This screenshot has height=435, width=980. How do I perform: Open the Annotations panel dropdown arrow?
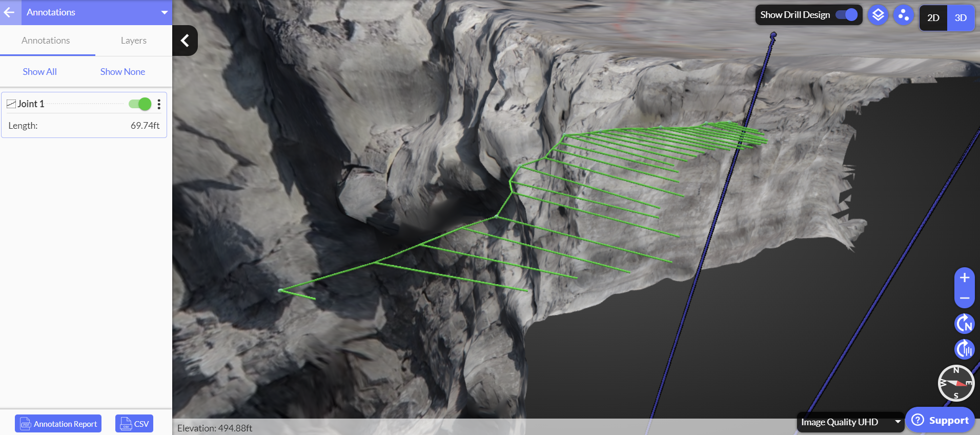164,12
